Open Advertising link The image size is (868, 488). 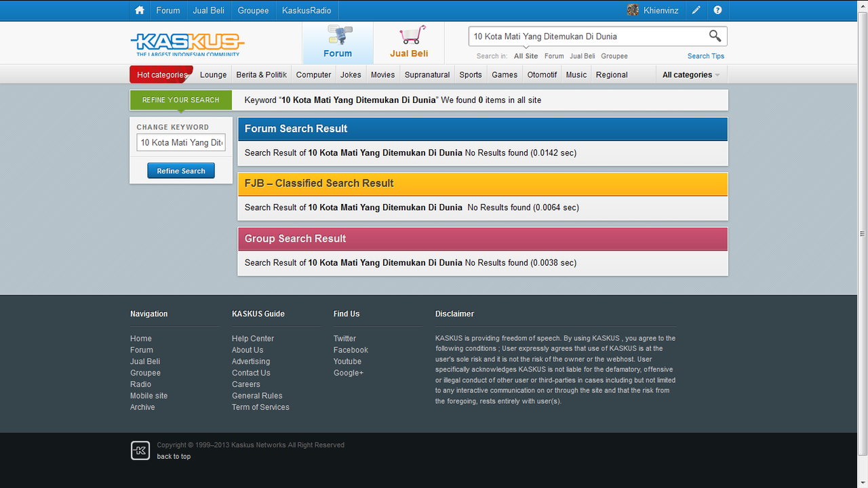(x=251, y=362)
